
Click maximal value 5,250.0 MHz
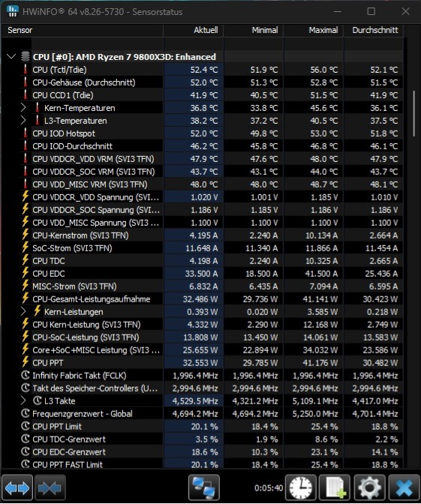[315, 414]
